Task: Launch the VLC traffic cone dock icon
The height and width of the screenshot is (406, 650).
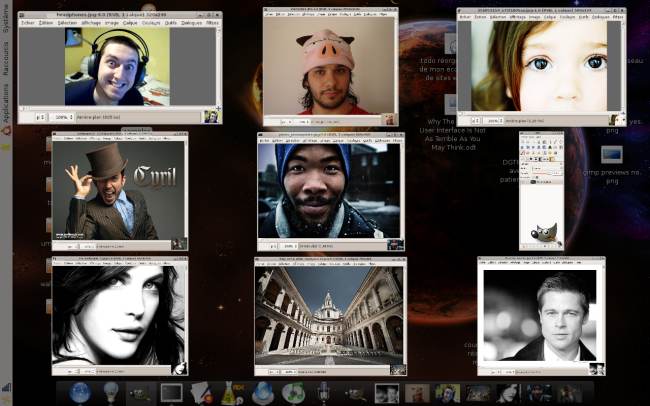Action: pyautogui.click(x=233, y=392)
